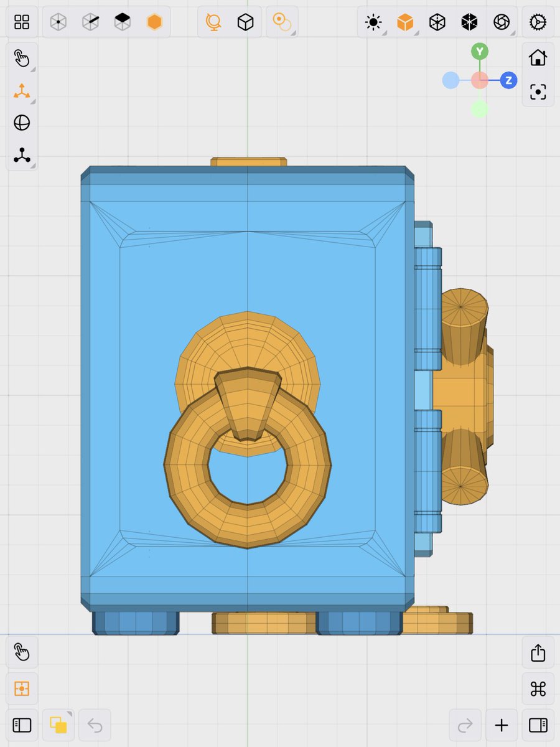Image resolution: width=560 pixels, height=747 pixels.
Task: Select the rotate sphere tool
Action: (22, 123)
